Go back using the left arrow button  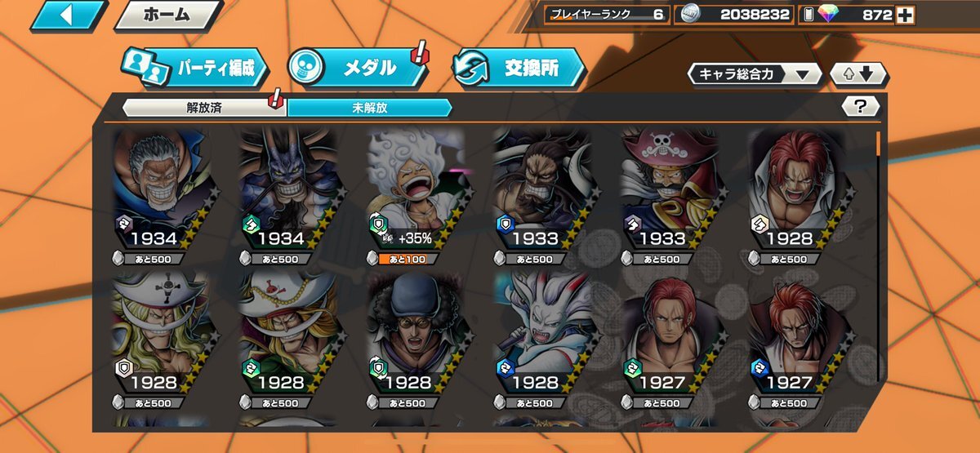[67, 16]
